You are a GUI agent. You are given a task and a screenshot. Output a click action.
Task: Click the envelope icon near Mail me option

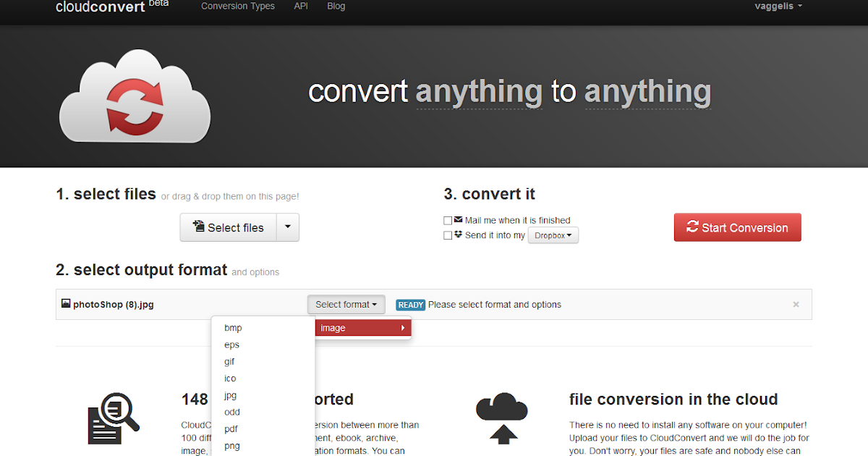point(459,220)
